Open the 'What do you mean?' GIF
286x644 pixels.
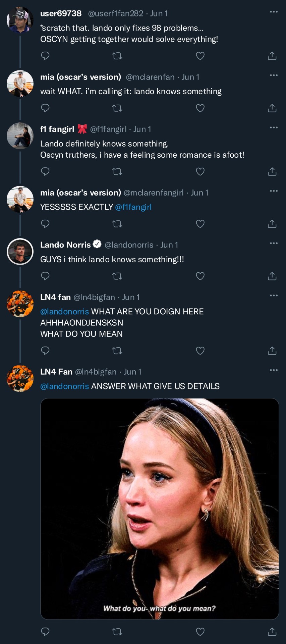(160, 508)
